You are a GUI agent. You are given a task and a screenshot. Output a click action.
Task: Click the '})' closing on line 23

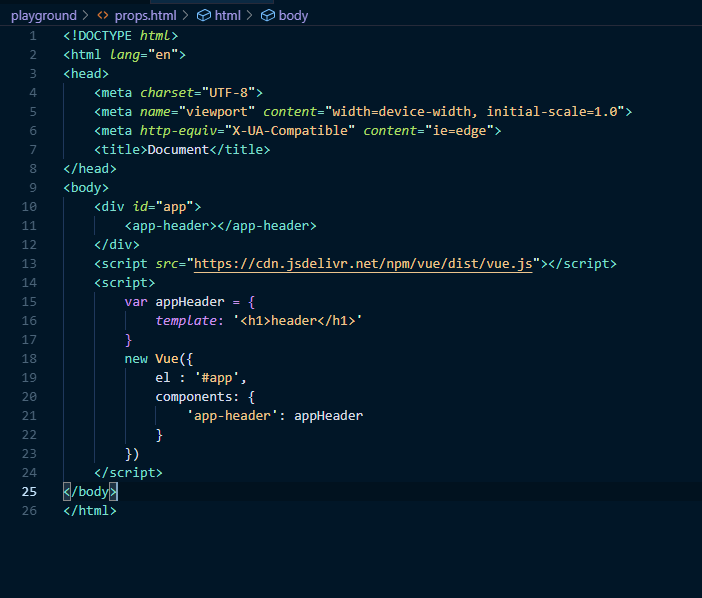132,453
